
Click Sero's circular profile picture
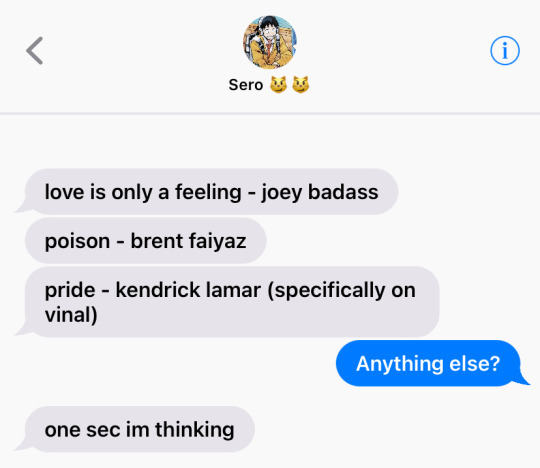pyautogui.click(x=270, y=42)
